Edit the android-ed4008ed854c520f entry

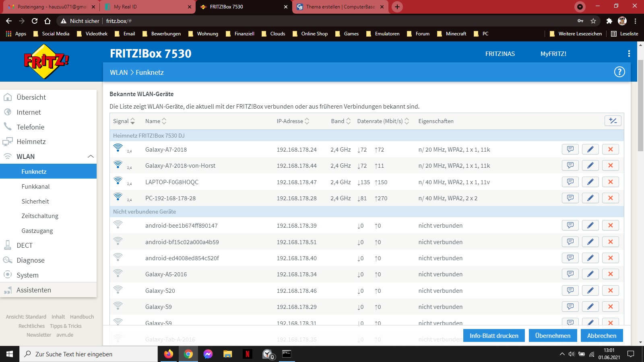(590, 258)
